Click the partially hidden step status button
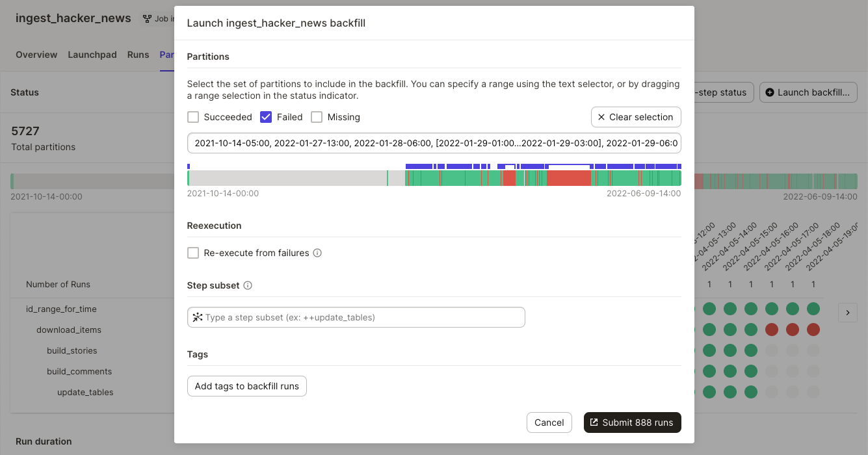This screenshot has height=455, width=868. (724, 92)
